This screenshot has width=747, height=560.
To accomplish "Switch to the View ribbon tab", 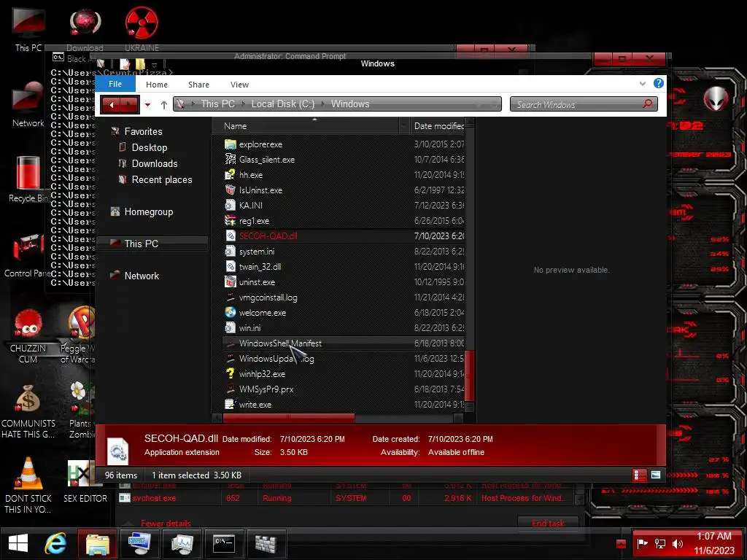I will [x=239, y=85].
